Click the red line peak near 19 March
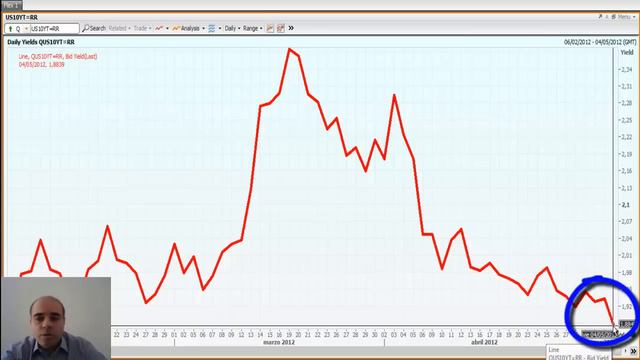640x360 pixels. (289, 49)
